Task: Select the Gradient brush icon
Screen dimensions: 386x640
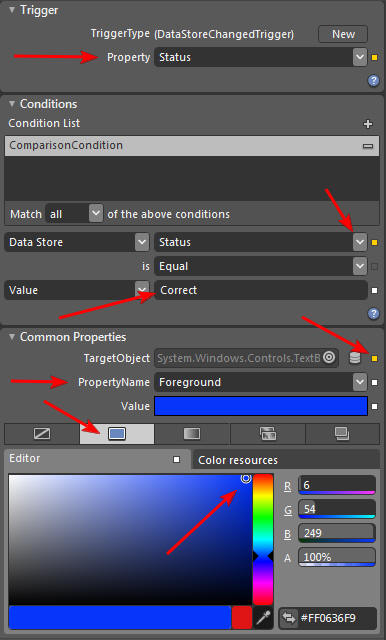Action: [192, 433]
